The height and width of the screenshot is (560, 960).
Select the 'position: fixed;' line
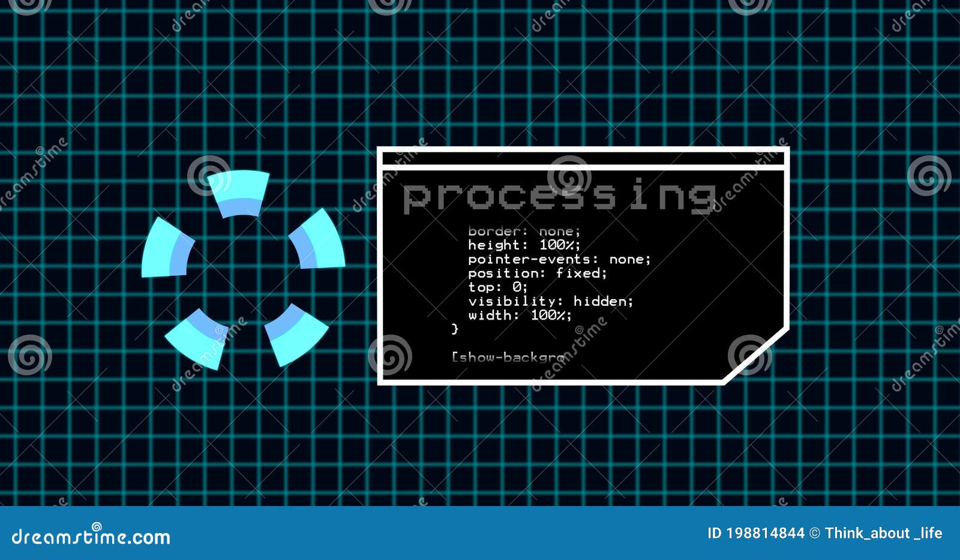point(537,273)
